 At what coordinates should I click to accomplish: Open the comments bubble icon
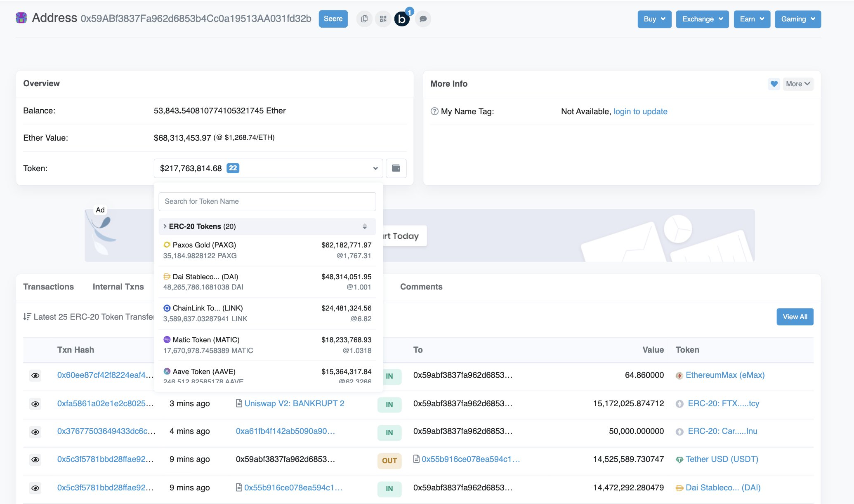[x=423, y=19]
